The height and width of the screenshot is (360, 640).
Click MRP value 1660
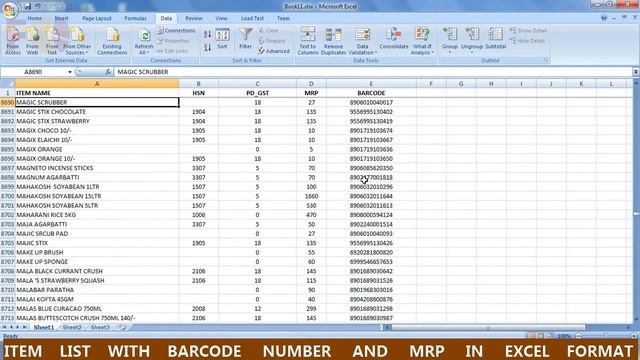click(x=311, y=196)
